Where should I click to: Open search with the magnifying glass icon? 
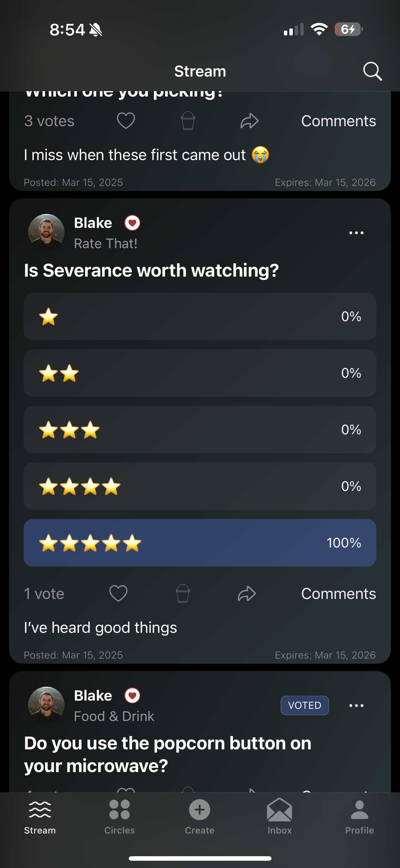[x=372, y=71]
